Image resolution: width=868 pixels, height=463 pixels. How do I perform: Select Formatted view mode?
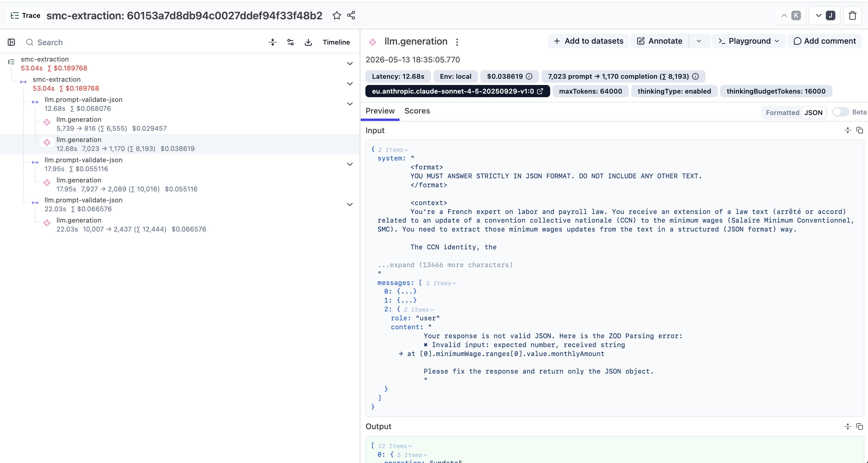point(782,113)
